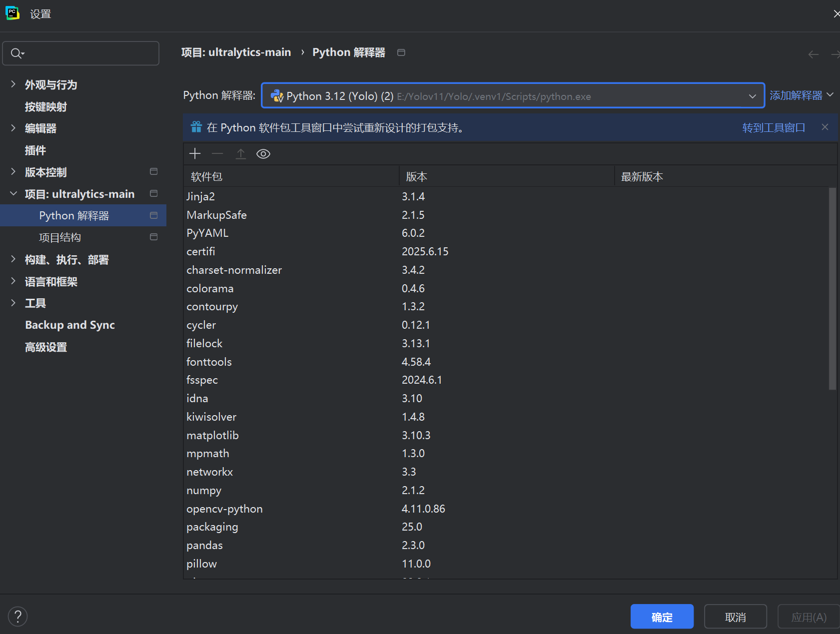Select the charset-normalizer package row

tap(506, 270)
